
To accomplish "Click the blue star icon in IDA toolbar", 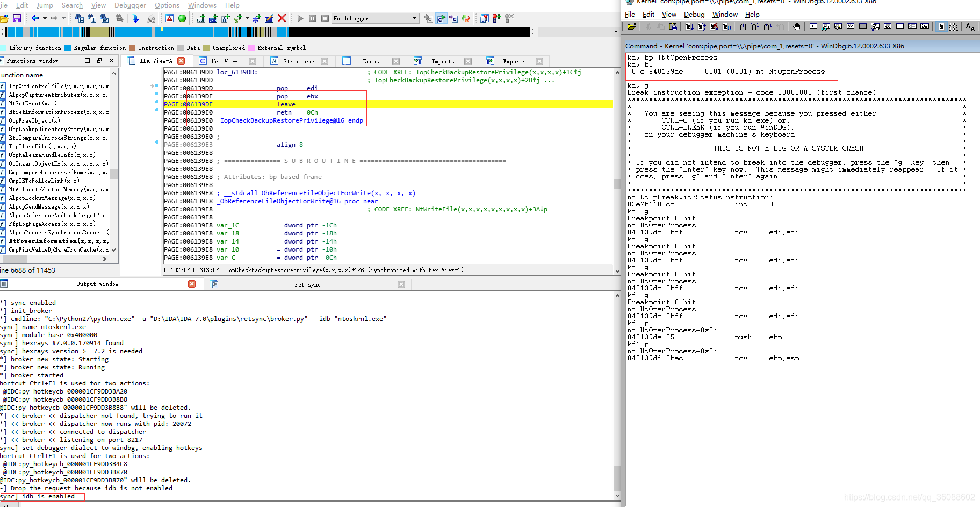I will [x=257, y=18].
